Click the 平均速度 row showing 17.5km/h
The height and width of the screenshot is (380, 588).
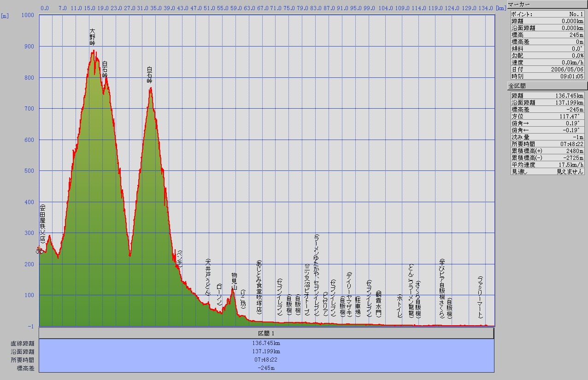(547, 164)
